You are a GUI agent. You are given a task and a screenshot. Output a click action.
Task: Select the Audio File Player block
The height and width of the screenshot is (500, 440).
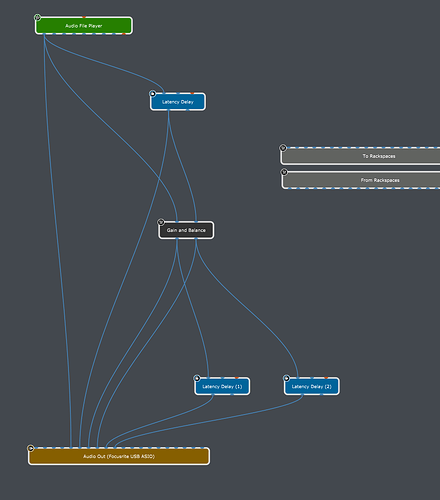(84, 26)
